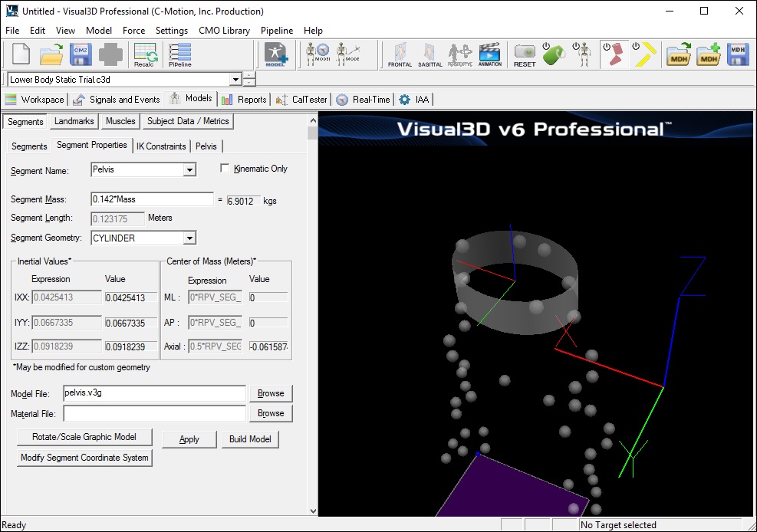Select the Models tab
The width and height of the screenshot is (757, 532).
click(x=191, y=98)
